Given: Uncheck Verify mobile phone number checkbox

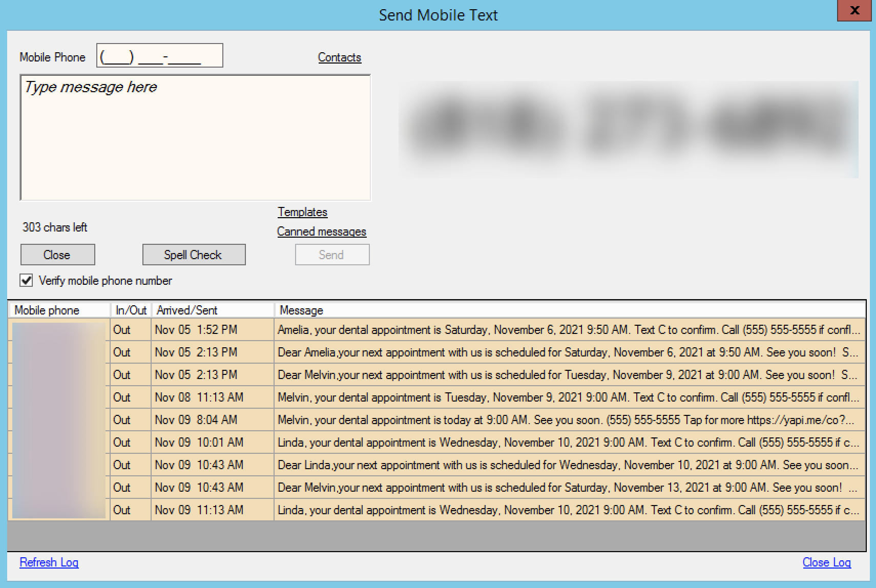Looking at the screenshot, I should (x=26, y=281).
